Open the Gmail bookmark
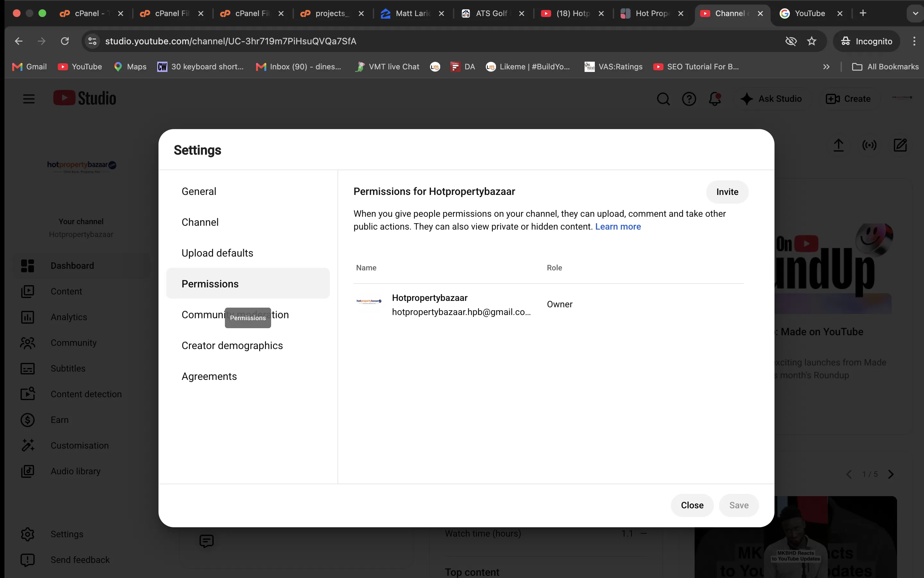This screenshot has width=924, height=578. 30,67
